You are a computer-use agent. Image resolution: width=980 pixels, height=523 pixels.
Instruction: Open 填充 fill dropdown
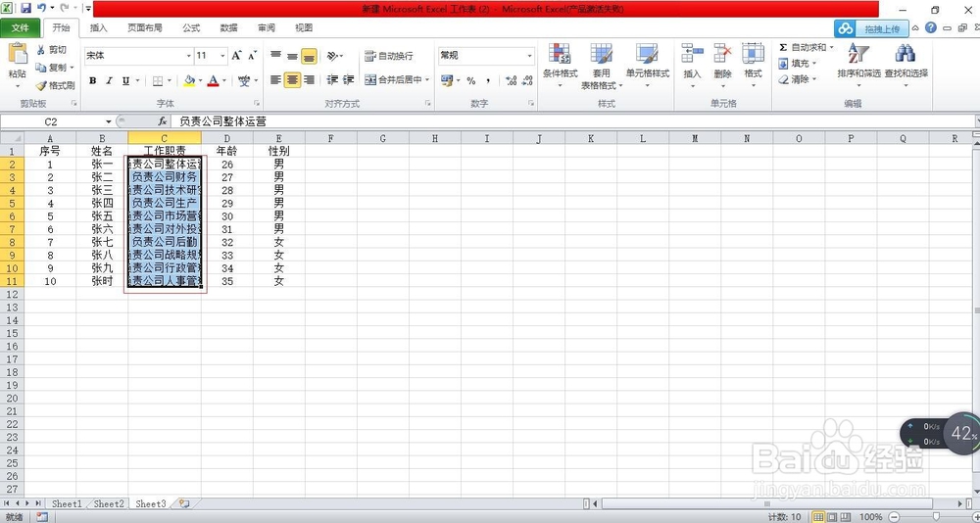pyautogui.click(x=798, y=63)
